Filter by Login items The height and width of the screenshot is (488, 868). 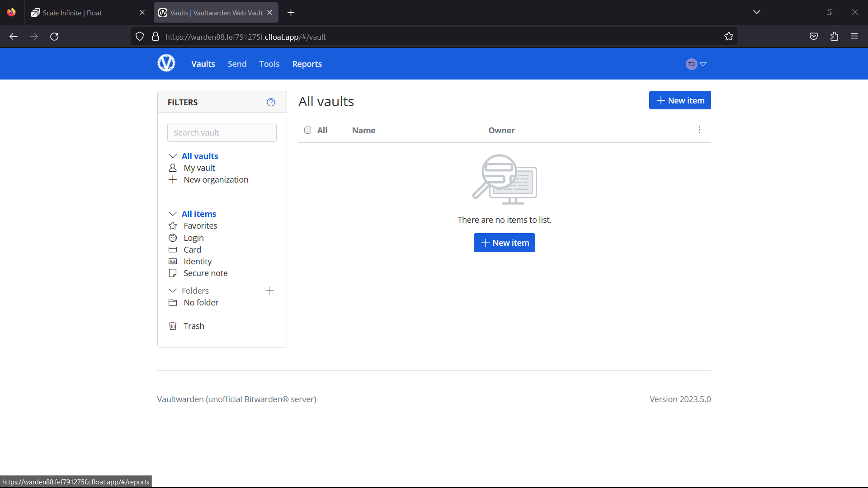tap(193, 238)
